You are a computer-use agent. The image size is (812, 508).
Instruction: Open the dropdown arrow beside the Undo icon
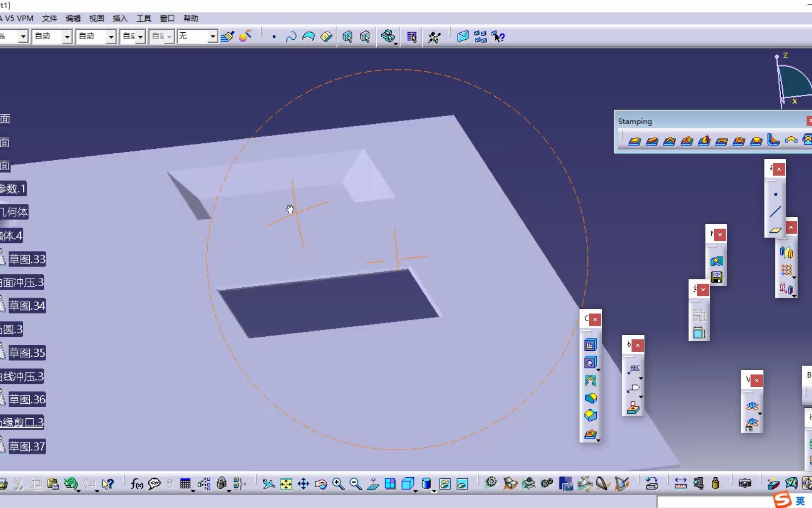pyautogui.click(x=79, y=491)
